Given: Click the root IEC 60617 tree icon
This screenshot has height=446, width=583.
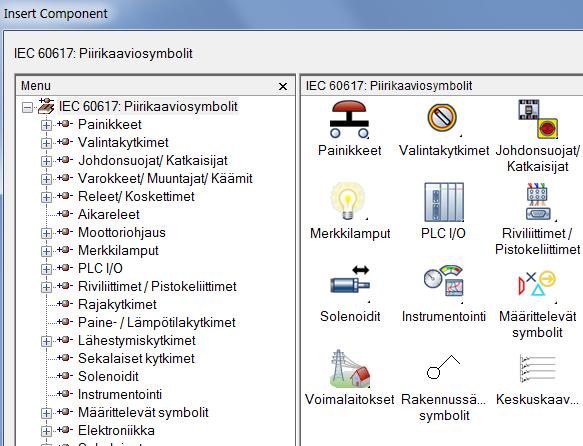Looking at the screenshot, I should [x=46, y=106].
